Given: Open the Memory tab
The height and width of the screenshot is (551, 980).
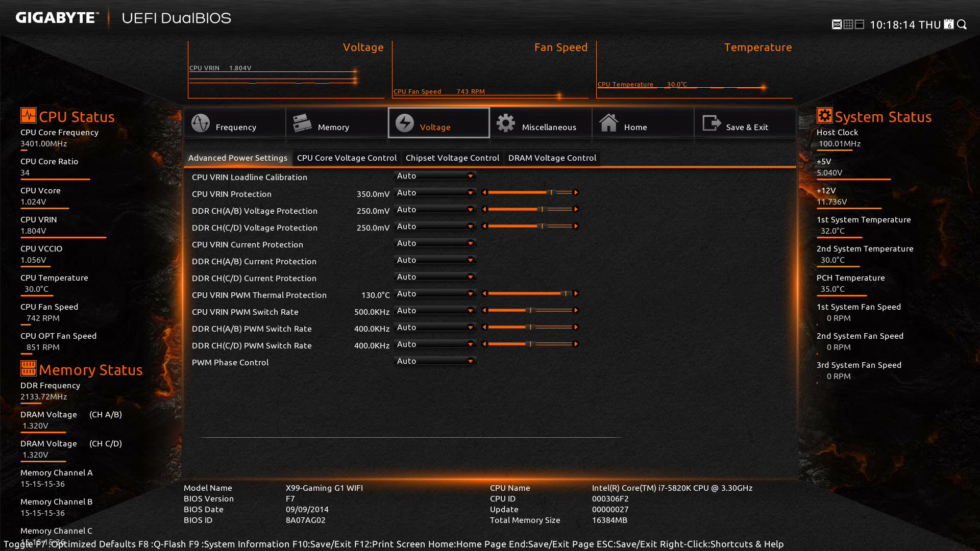Looking at the screenshot, I should [x=337, y=123].
